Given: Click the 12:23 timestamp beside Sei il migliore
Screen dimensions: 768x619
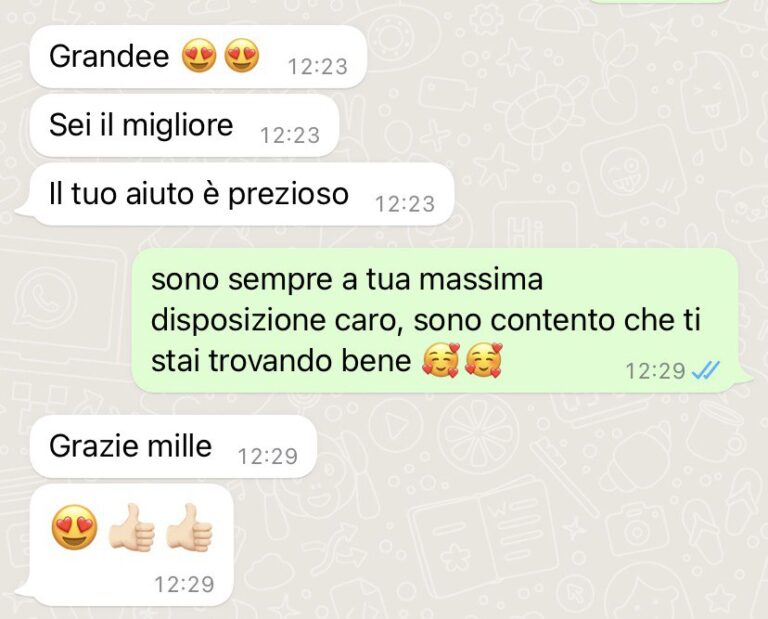Looking at the screenshot, I should (x=290, y=135).
